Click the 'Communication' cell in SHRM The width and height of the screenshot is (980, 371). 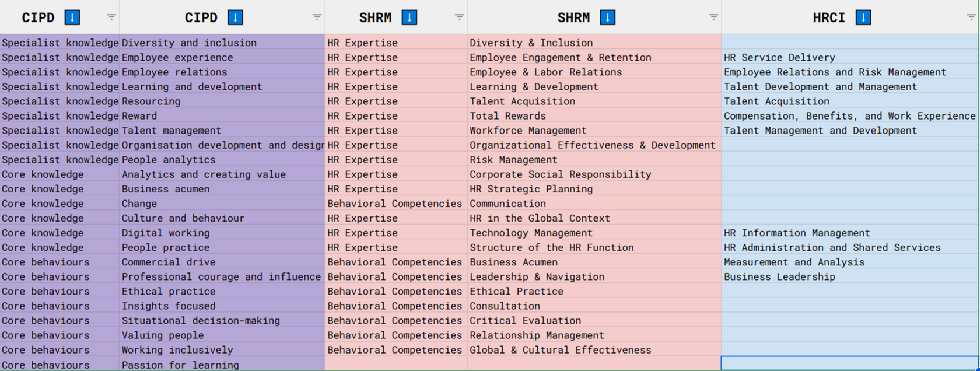594,204
